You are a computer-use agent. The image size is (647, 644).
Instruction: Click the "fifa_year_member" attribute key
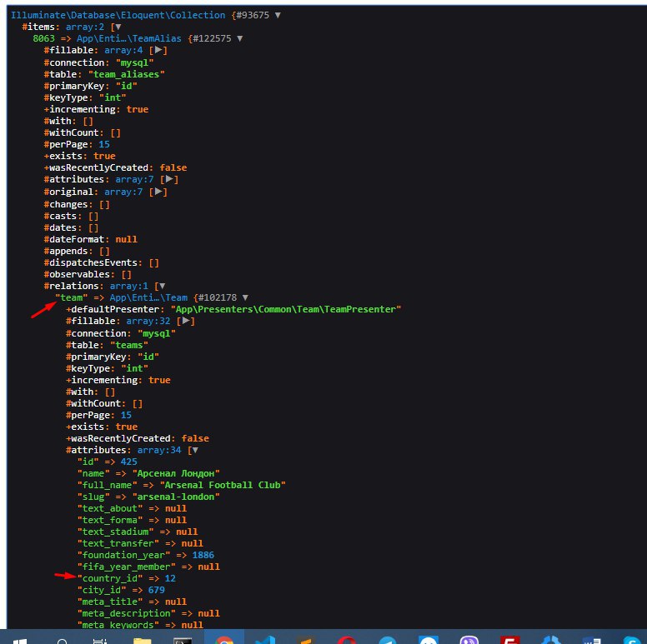tap(126, 567)
